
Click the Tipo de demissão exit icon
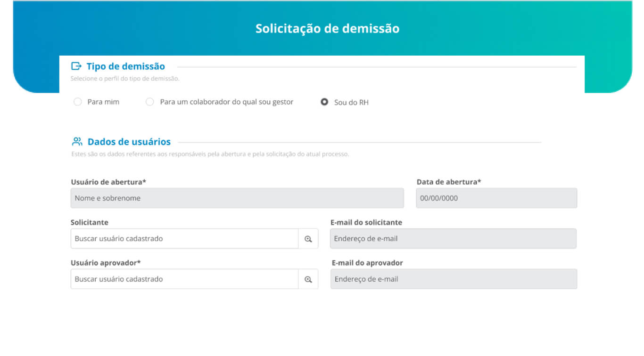pos(76,66)
